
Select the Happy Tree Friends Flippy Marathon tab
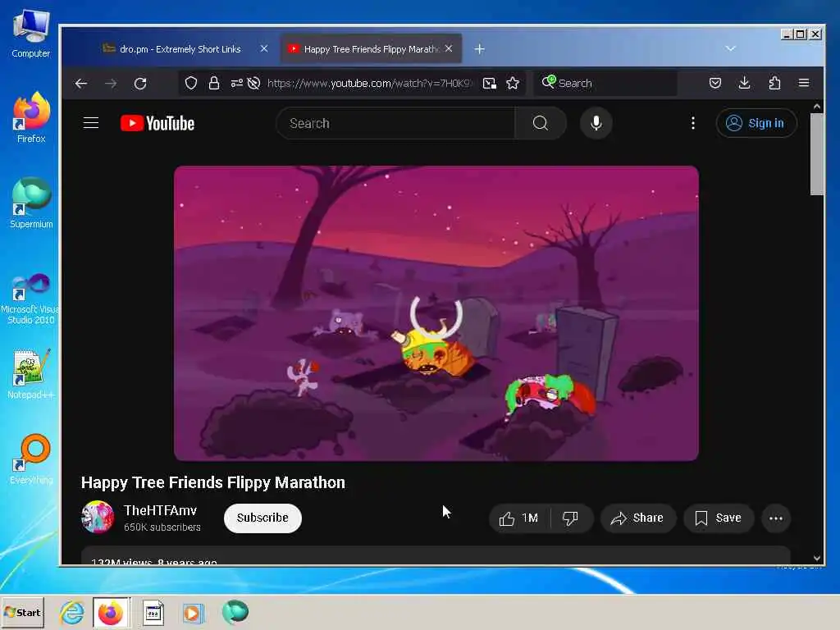pos(371,49)
